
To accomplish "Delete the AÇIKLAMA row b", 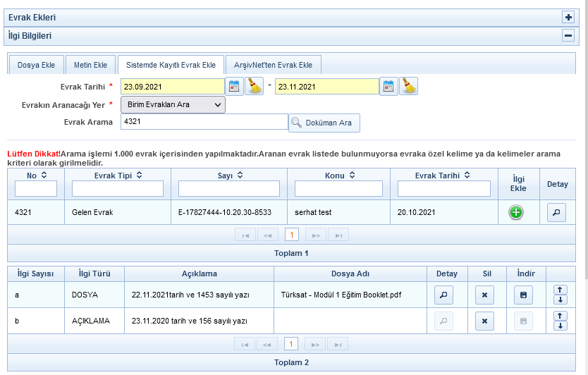I will [x=484, y=321].
